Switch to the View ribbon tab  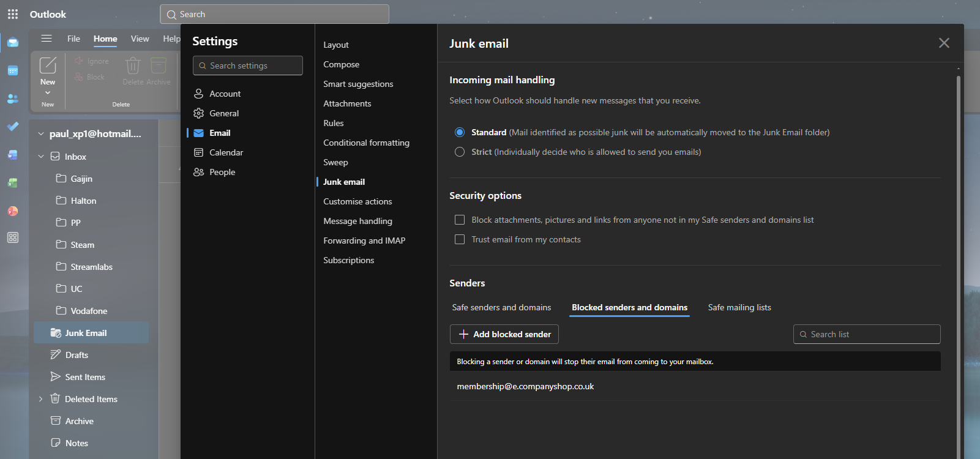click(x=140, y=39)
